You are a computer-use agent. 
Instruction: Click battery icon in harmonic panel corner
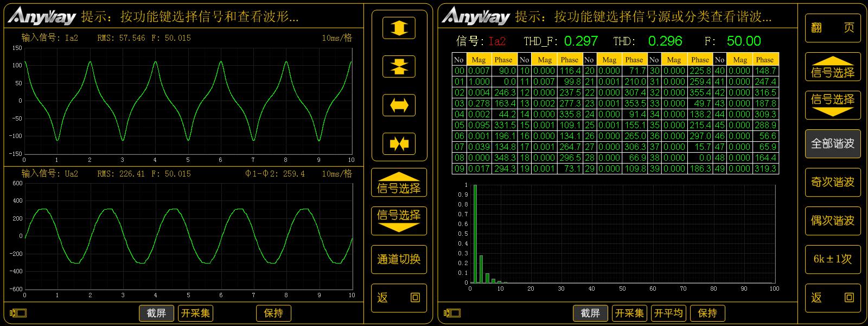[452, 313]
